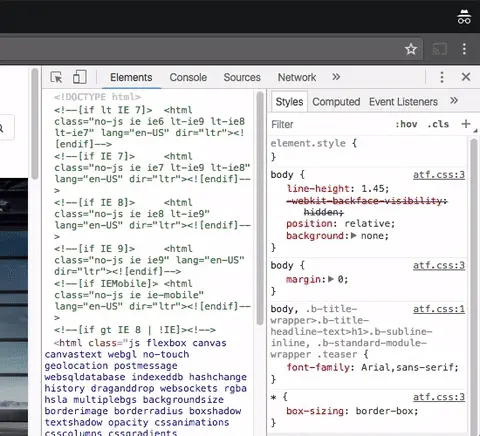Open DevTools customize three-dot menu
480x436 pixels.
tap(442, 77)
